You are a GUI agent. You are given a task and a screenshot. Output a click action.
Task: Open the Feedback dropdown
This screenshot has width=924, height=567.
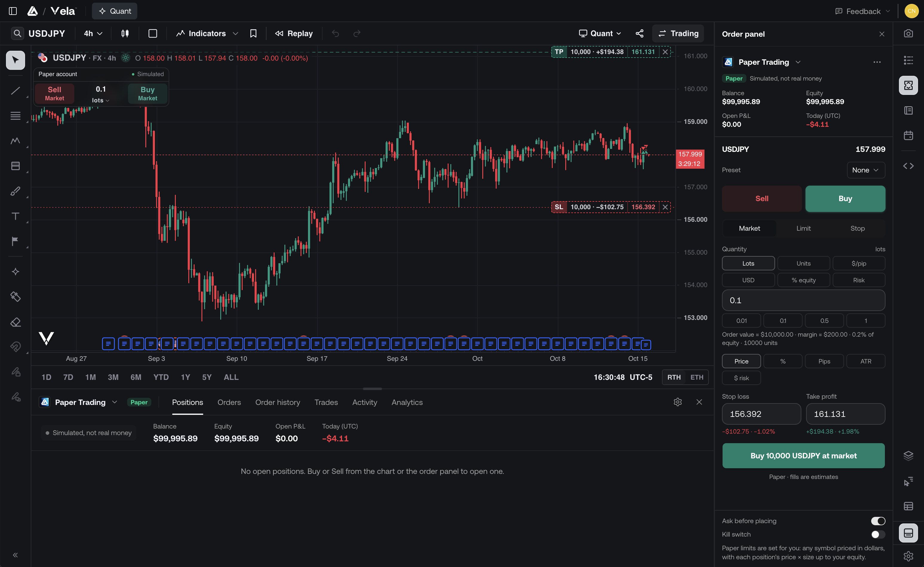(x=863, y=11)
